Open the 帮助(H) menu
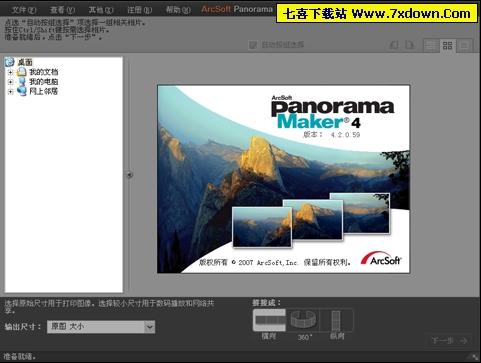 click(178, 10)
